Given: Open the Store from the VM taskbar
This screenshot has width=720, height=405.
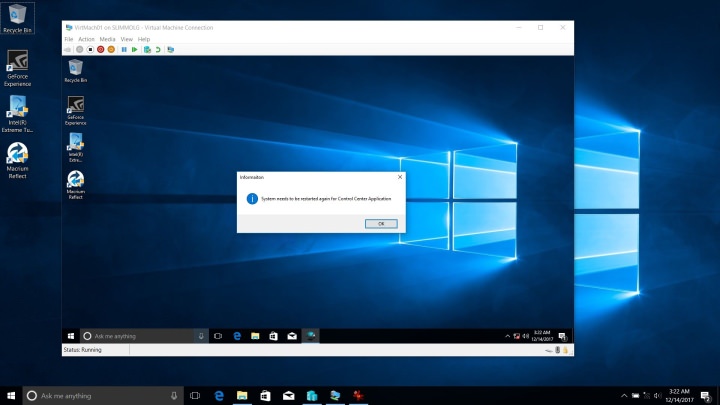Looking at the screenshot, I should click(274, 336).
